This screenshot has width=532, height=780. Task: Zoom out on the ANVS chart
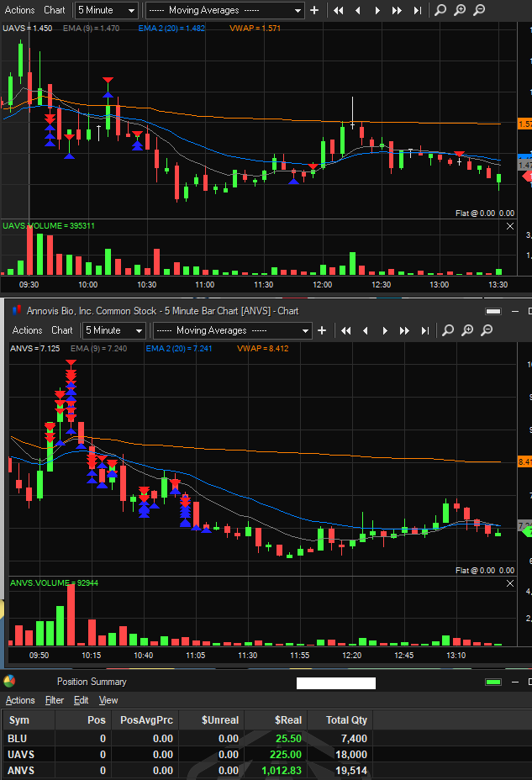coord(487,330)
